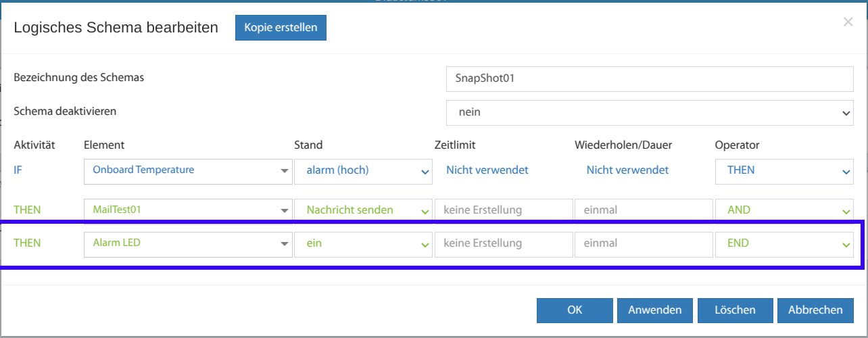Screen dimensions: 868x338
Task: Click the Löschen button
Action: click(735, 310)
